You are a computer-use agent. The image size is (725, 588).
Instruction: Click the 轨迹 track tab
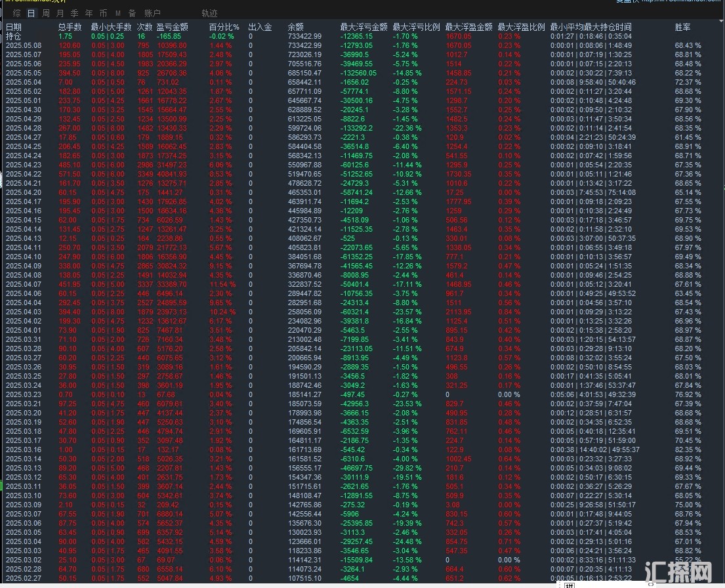point(209,13)
